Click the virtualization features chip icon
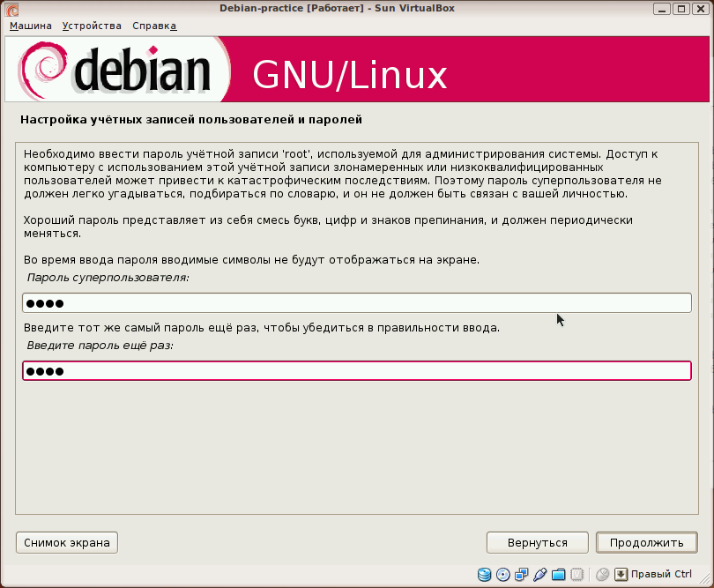714x588 pixels. [577, 574]
